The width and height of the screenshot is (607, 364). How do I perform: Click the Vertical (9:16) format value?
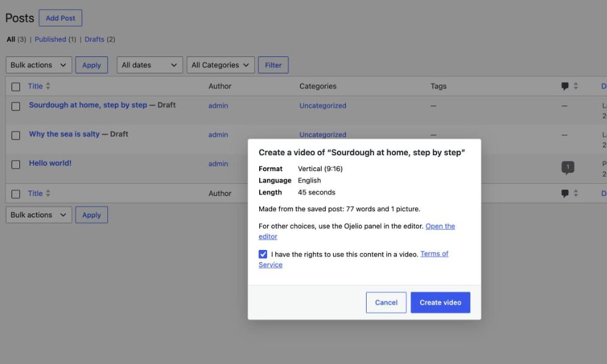pos(320,169)
